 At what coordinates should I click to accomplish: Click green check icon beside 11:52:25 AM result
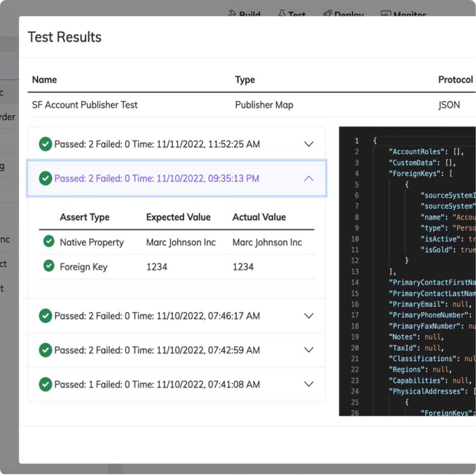pos(45,144)
